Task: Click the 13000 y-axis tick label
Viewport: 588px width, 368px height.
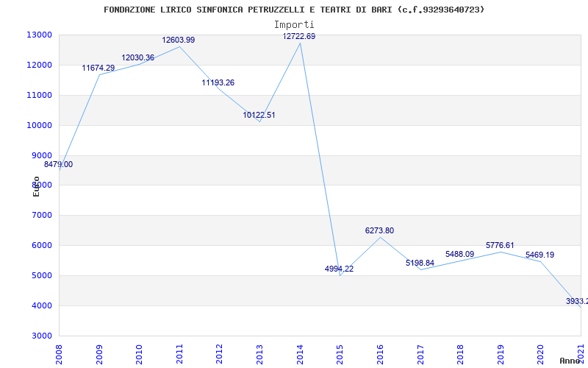Action: click(39, 35)
